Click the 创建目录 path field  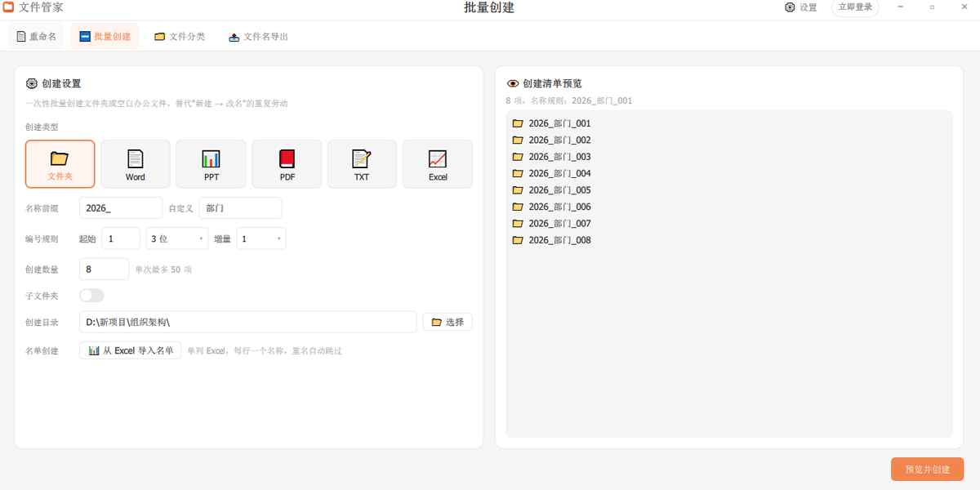(x=248, y=323)
